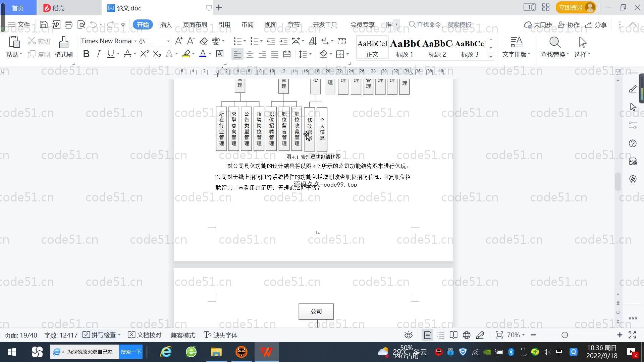Apply superscript formatting
This screenshot has height=362, width=644.
tap(145, 54)
